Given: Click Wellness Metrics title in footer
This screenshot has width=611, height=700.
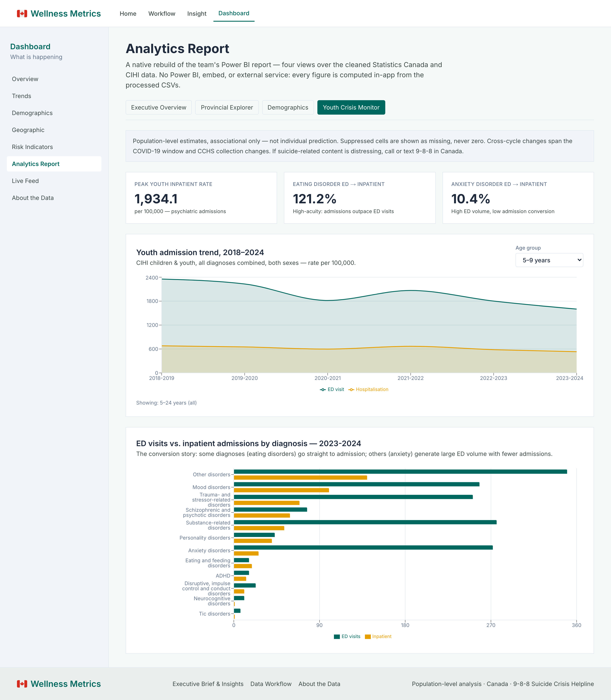Looking at the screenshot, I should tap(66, 684).
